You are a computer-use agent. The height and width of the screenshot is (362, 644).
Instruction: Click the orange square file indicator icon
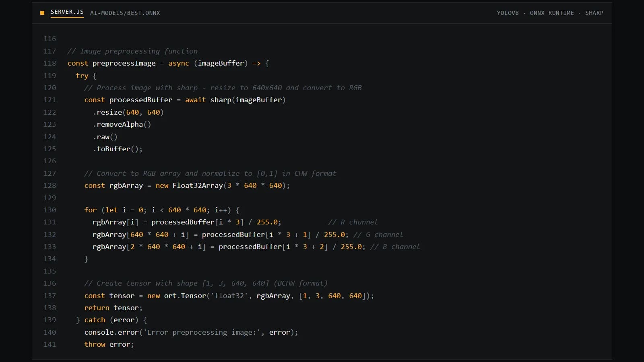point(42,13)
